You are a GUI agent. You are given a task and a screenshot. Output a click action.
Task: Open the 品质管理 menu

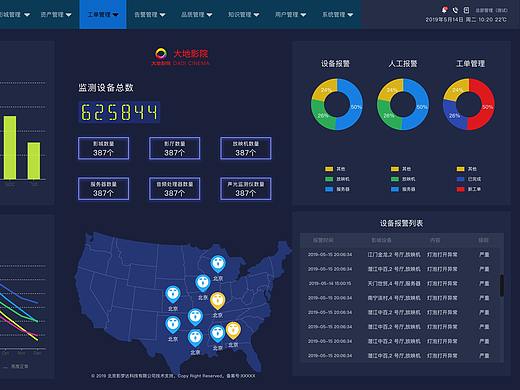[x=196, y=14]
